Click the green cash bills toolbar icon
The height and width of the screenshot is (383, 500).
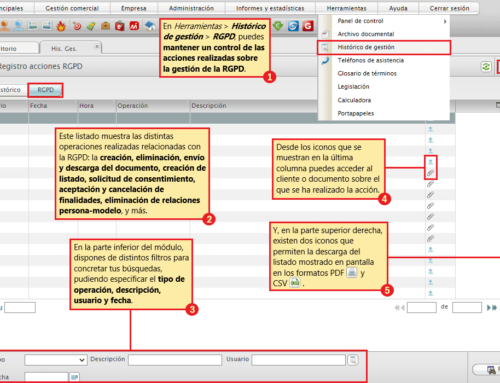coord(91,26)
